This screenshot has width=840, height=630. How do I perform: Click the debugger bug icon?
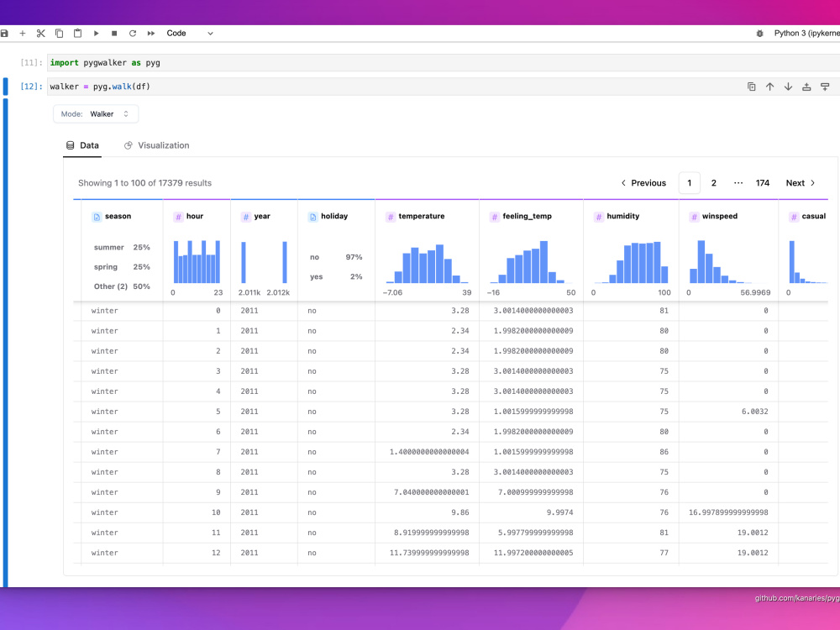point(759,34)
